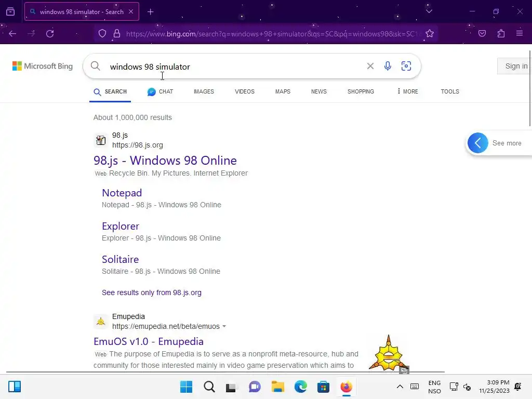Open a new browser tab
532x399 pixels.
click(151, 12)
